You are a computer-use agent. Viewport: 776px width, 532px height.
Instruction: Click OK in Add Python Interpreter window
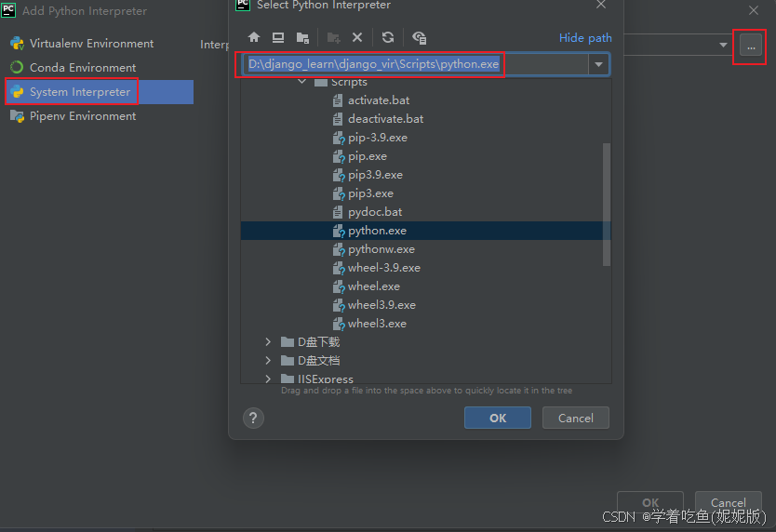coord(650,503)
